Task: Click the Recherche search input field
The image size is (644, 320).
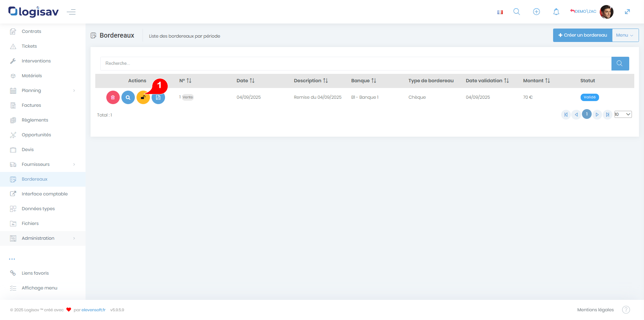Action: (x=356, y=63)
